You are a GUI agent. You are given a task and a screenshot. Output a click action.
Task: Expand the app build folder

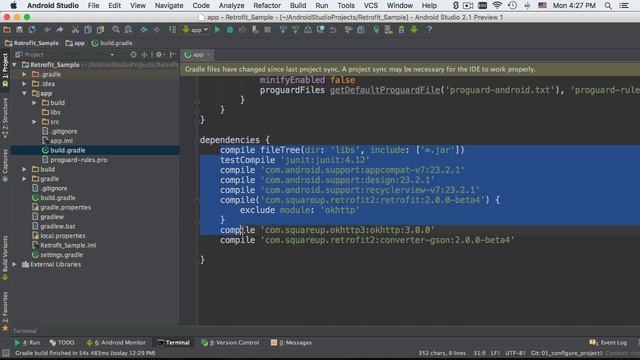(35, 103)
